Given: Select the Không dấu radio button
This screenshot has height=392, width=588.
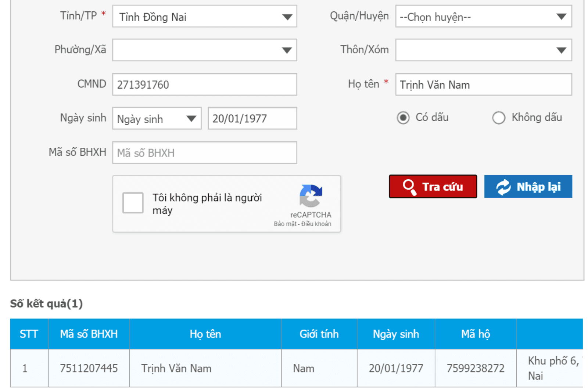Looking at the screenshot, I should tap(499, 118).
